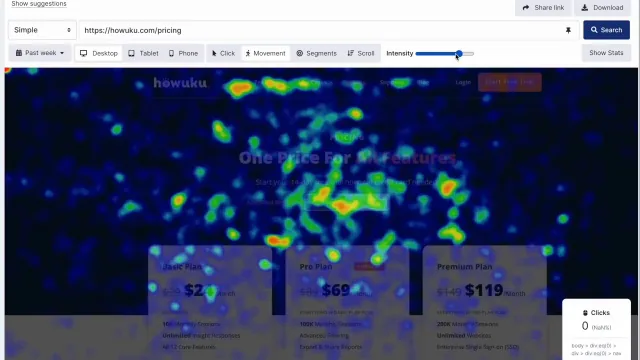Select the Tablet device view
The width and height of the screenshot is (640, 360).
click(x=143, y=53)
